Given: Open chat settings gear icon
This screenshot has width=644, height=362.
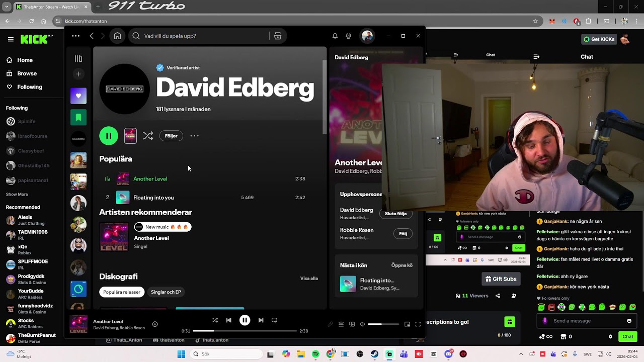Looking at the screenshot, I should point(610,337).
